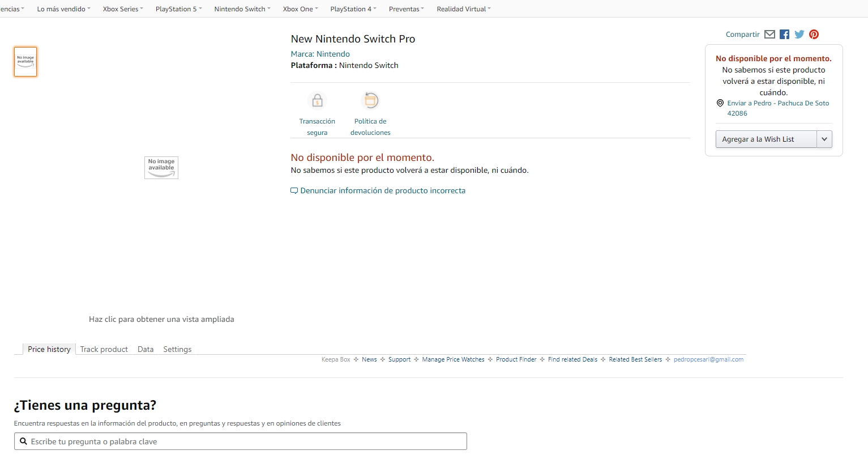Click the Transacción segura lock icon
The image size is (868, 463).
pos(317,100)
